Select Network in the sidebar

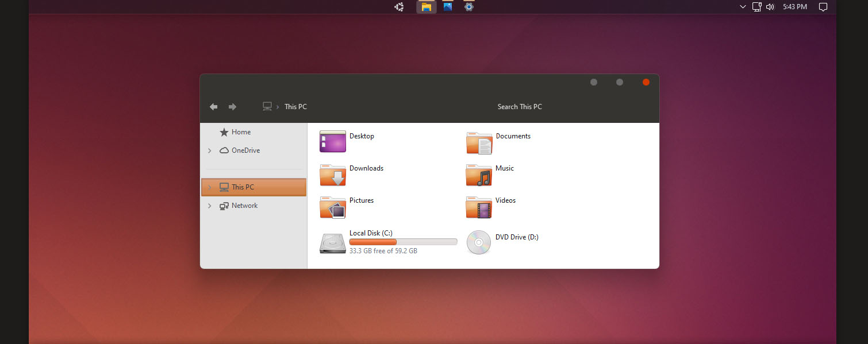coord(245,205)
